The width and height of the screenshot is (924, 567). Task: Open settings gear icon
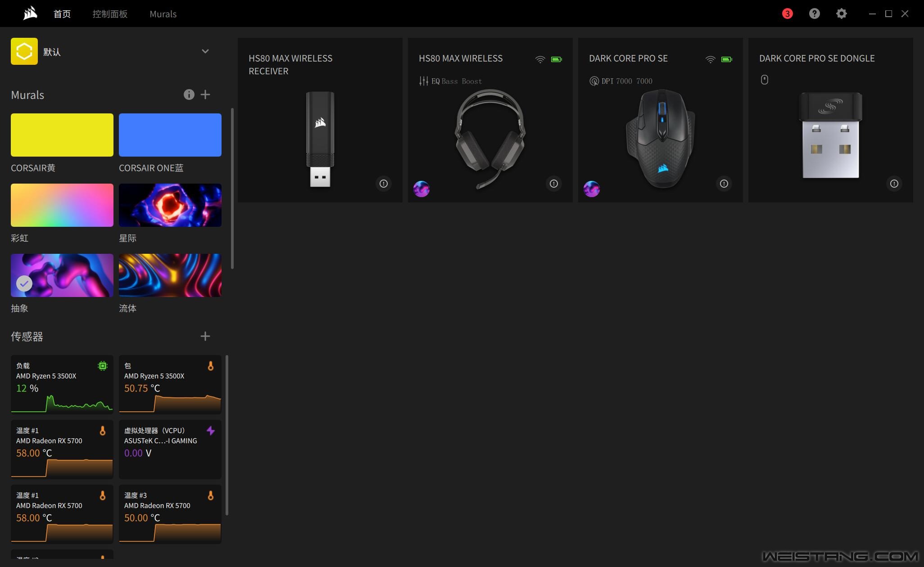click(841, 13)
